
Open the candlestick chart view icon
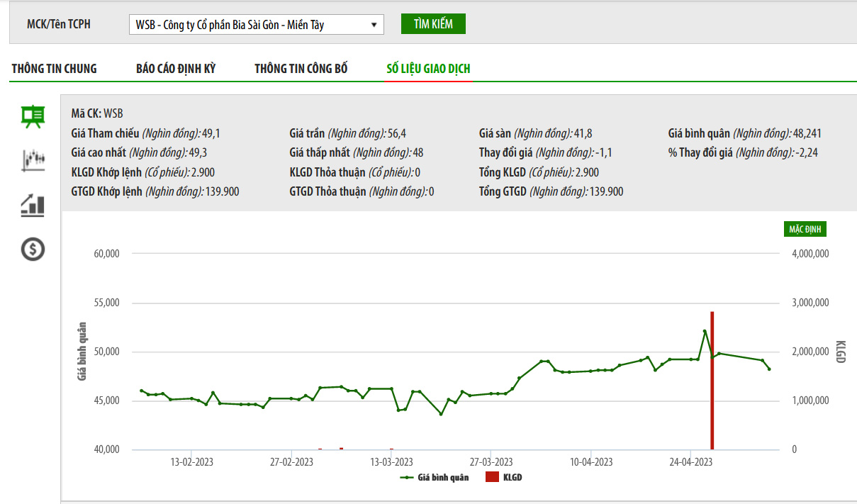tap(33, 160)
